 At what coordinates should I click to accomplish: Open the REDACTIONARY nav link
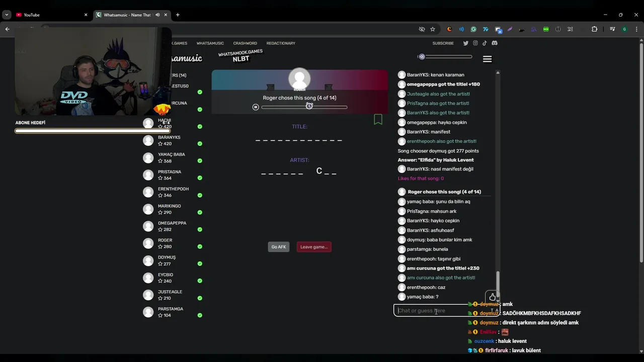coord(281,43)
